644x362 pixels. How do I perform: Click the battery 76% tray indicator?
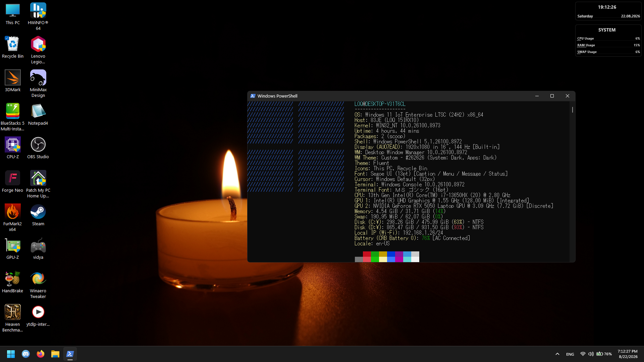[604, 354]
